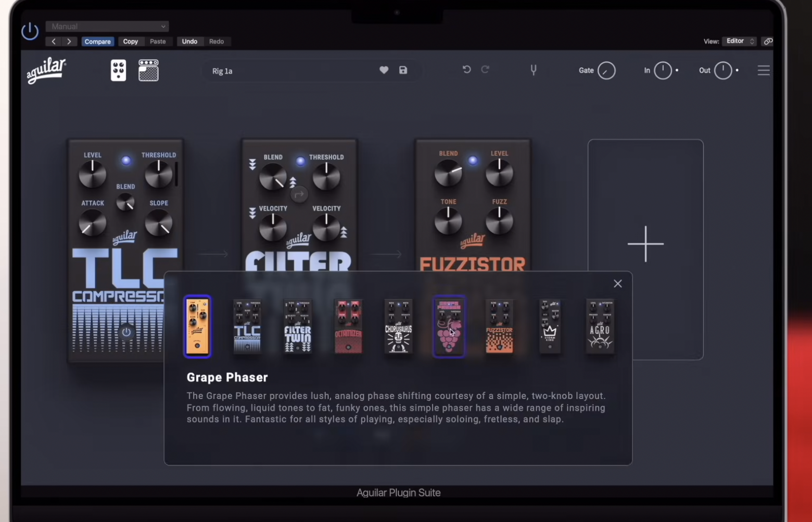Click the "Grape Phaser" heading text
The image size is (812, 522).
click(x=227, y=377)
